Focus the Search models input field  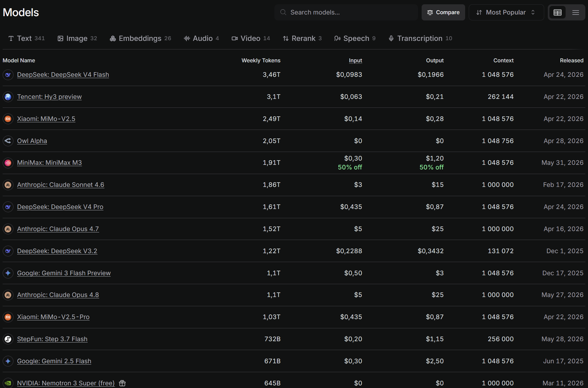click(x=346, y=13)
